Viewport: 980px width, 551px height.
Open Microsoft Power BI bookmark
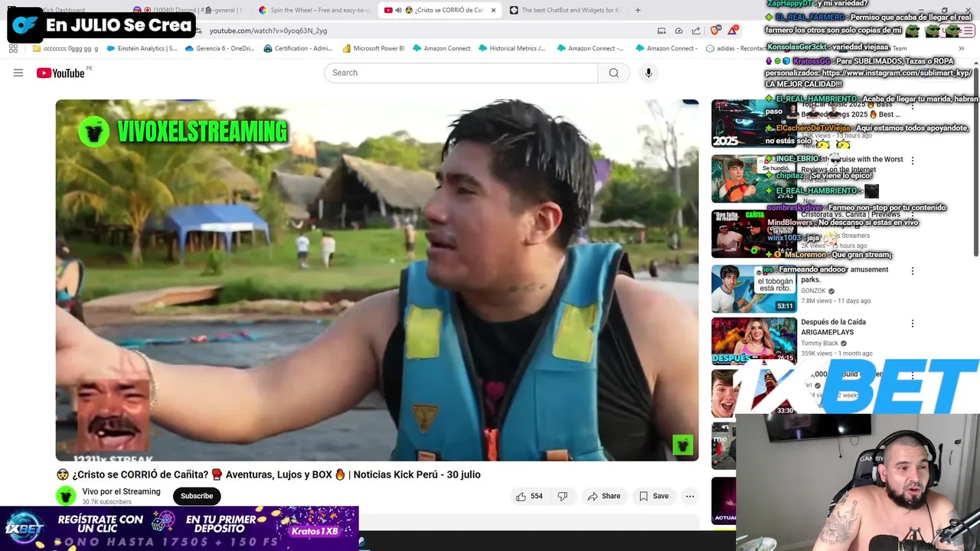(x=374, y=48)
